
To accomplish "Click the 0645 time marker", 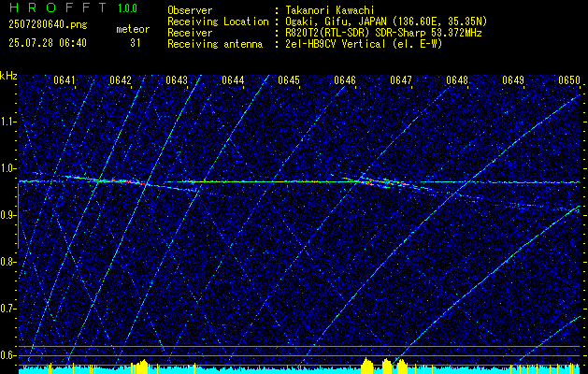I will point(289,80).
